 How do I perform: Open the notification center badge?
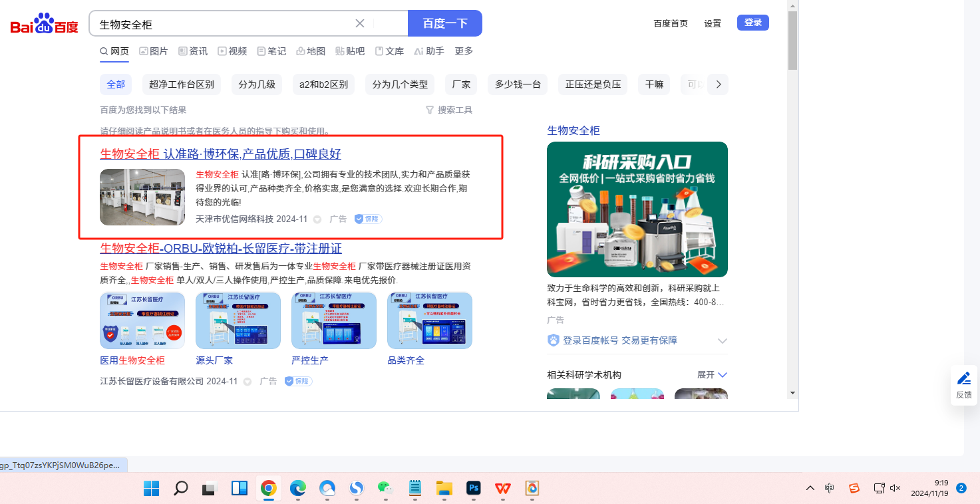pos(961,488)
